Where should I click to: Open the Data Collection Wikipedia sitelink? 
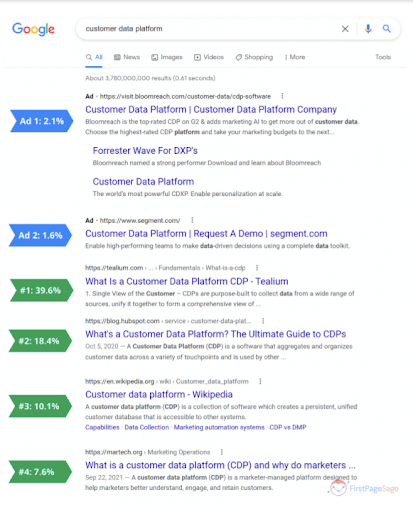tap(147, 427)
